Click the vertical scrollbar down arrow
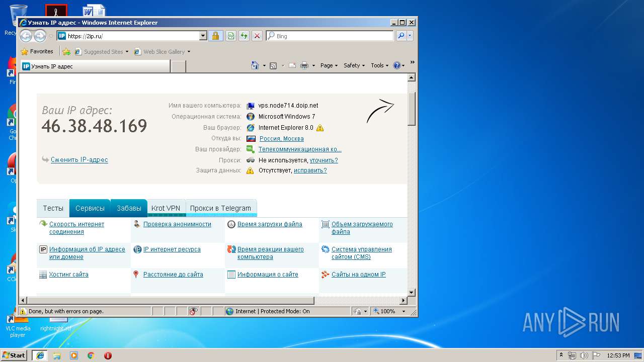 pyautogui.click(x=411, y=292)
